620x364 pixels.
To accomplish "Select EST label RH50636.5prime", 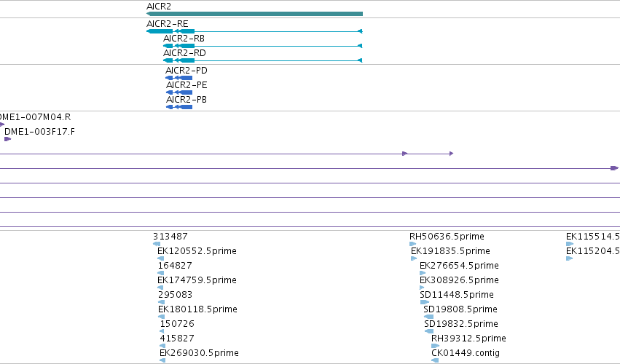I will (x=447, y=237).
